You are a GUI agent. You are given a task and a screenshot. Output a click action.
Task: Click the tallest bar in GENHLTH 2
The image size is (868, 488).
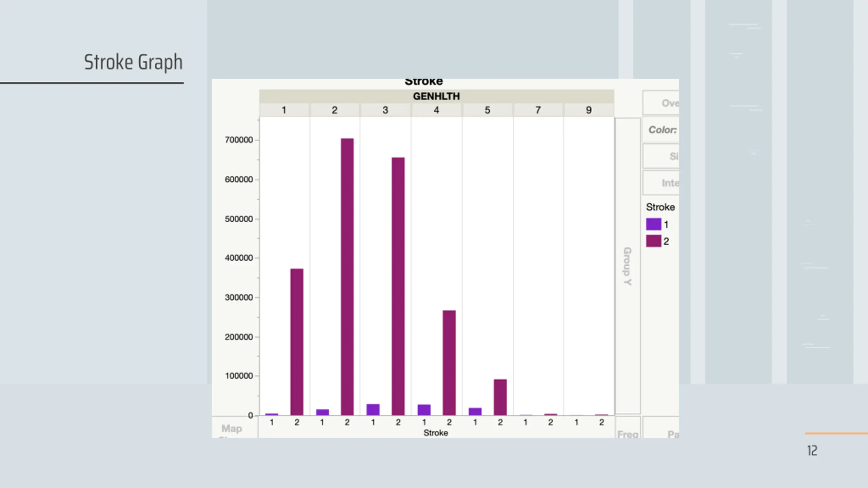[347, 276]
